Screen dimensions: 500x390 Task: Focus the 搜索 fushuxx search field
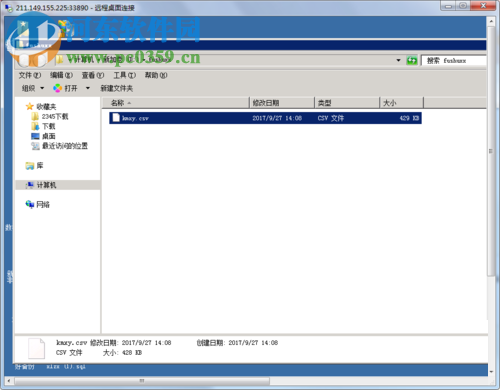click(453, 60)
